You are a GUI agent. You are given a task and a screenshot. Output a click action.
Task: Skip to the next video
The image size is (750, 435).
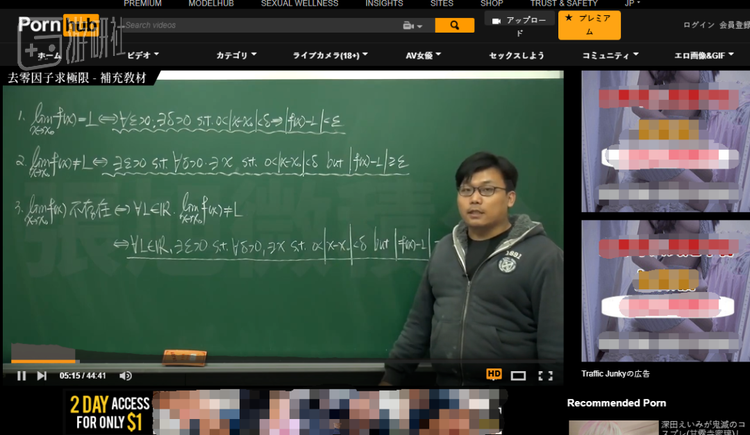click(42, 376)
